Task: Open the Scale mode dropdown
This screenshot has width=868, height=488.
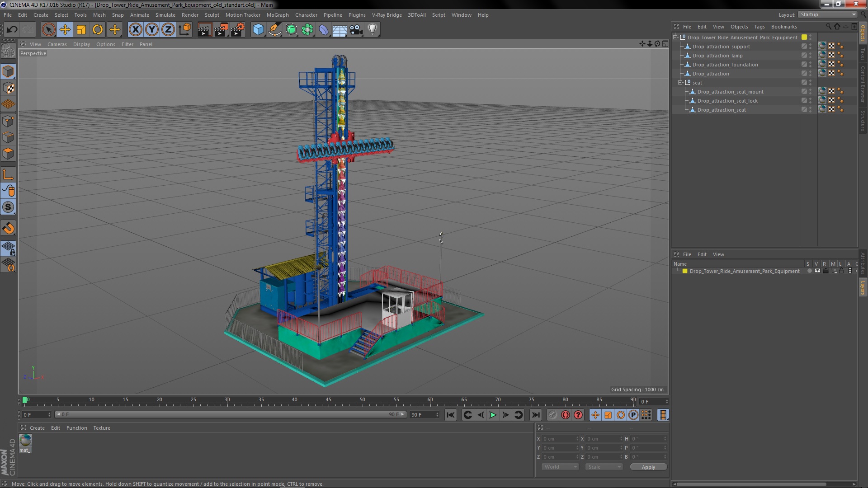Action: click(604, 467)
